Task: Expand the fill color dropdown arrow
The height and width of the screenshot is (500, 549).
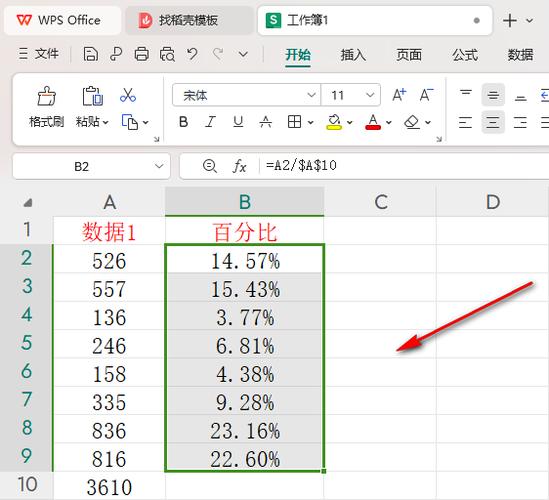Action: pos(349,123)
